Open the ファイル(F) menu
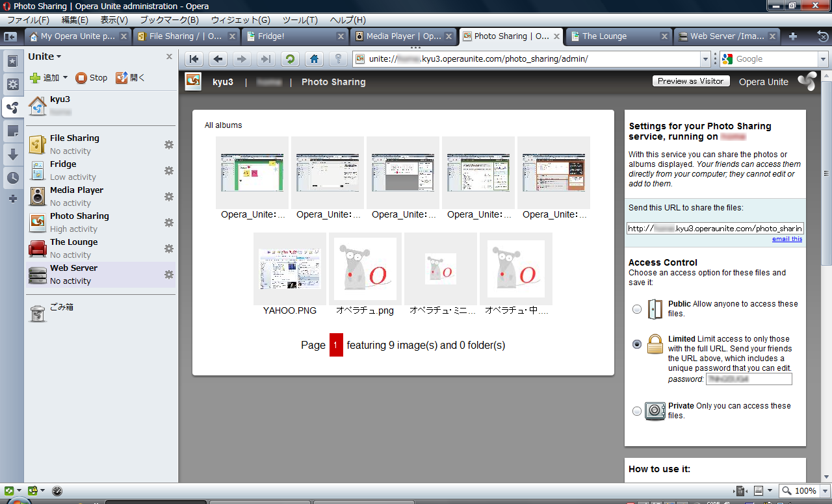Image resolution: width=832 pixels, height=504 pixels. (28, 20)
